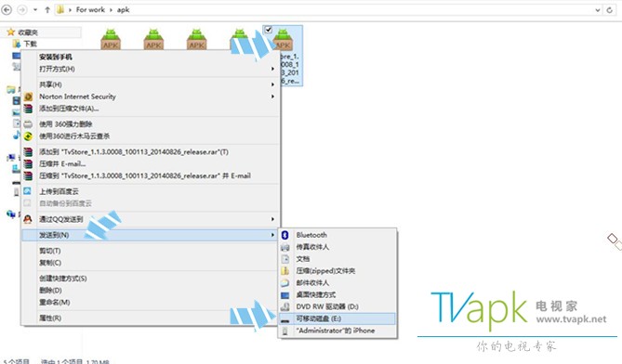622x364 pixels.
Task: Click 'apk' segment in address bar
Action: coord(123,9)
